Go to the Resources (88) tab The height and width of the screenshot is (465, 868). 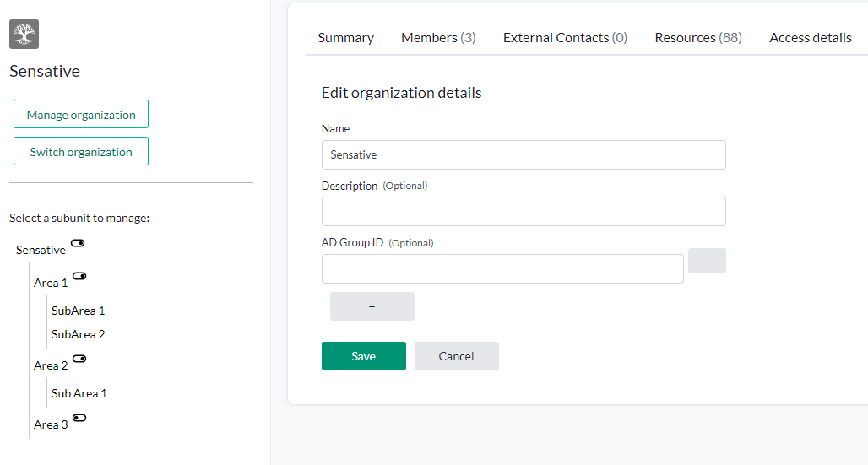pos(698,38)
